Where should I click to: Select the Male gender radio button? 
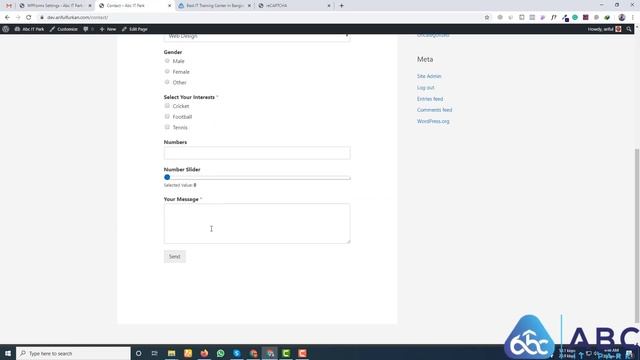coord(167,61)
